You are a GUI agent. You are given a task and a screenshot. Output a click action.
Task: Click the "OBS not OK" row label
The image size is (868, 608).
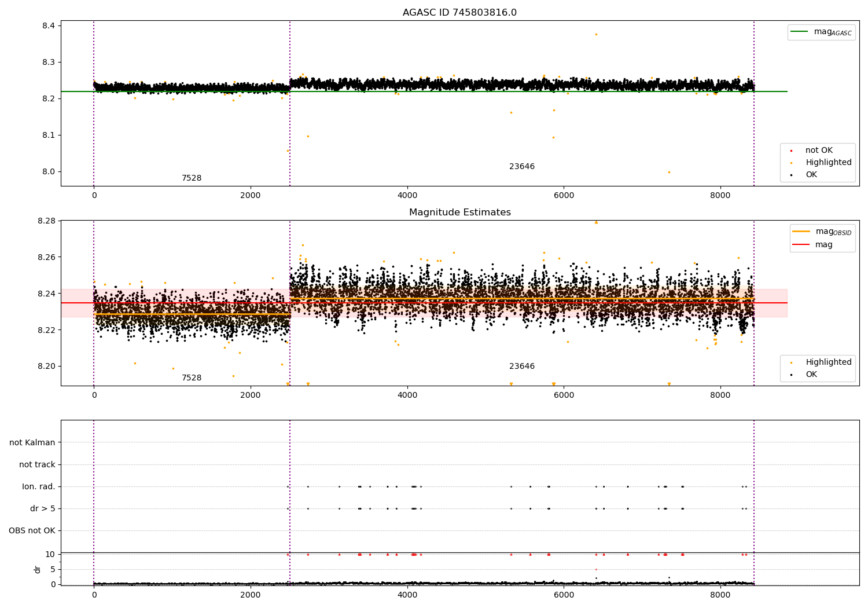click(32, 531)
